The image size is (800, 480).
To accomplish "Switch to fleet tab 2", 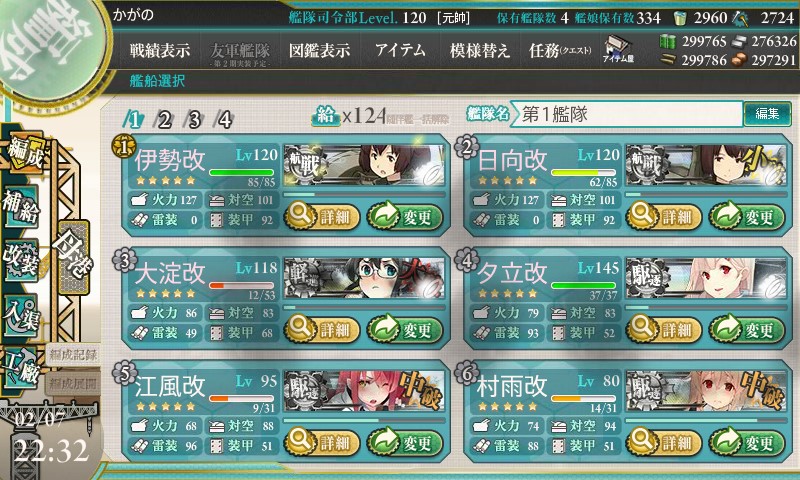I will pyautogui.click(x=163, y=120).
